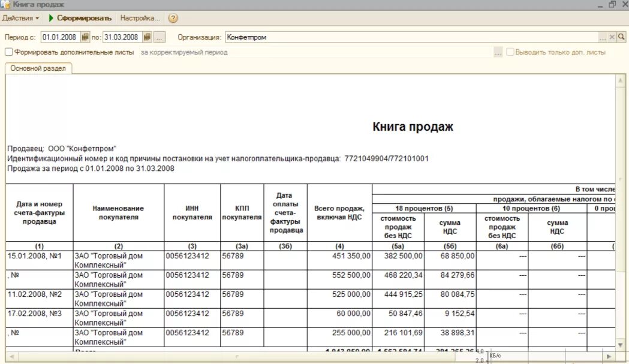Click the Сформировать button

84,18
